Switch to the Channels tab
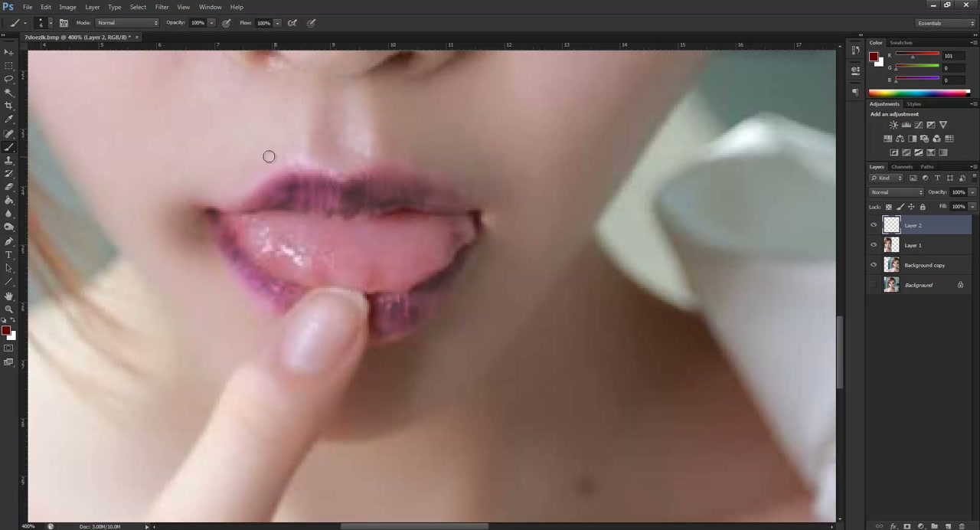Screen dimensions: 980x530 click(x=902, y=167)
